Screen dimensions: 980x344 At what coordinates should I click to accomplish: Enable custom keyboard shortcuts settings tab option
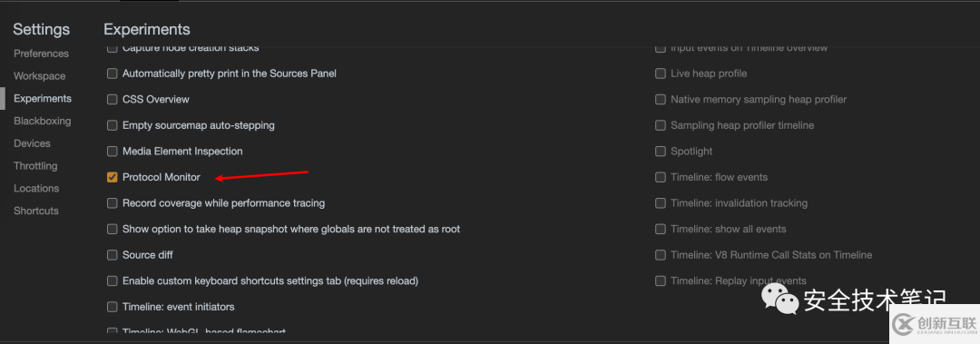tap(113, 281)
